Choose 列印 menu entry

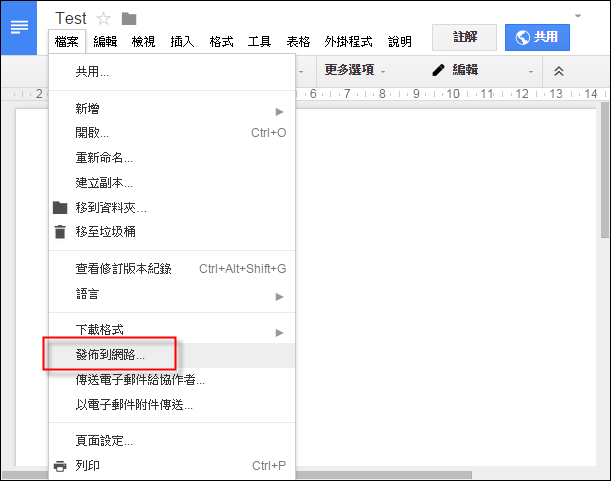point(172,466)
